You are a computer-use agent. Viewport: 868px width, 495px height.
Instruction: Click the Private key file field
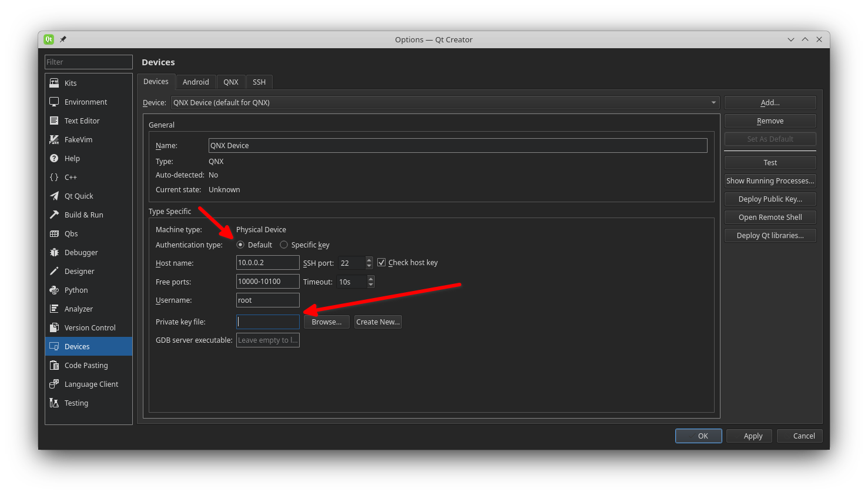pyautogui.click(x=268, y=322)
